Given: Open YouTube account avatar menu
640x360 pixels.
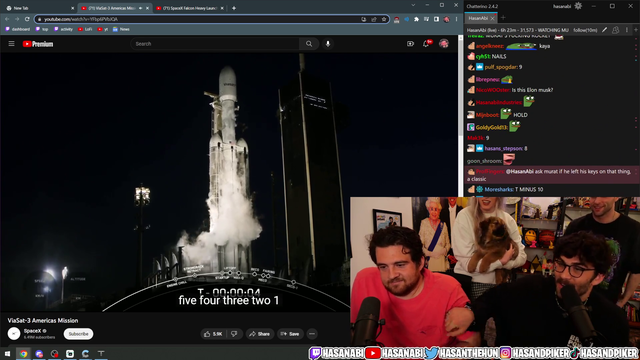Looking at the screenshot, I should [444, 44].
